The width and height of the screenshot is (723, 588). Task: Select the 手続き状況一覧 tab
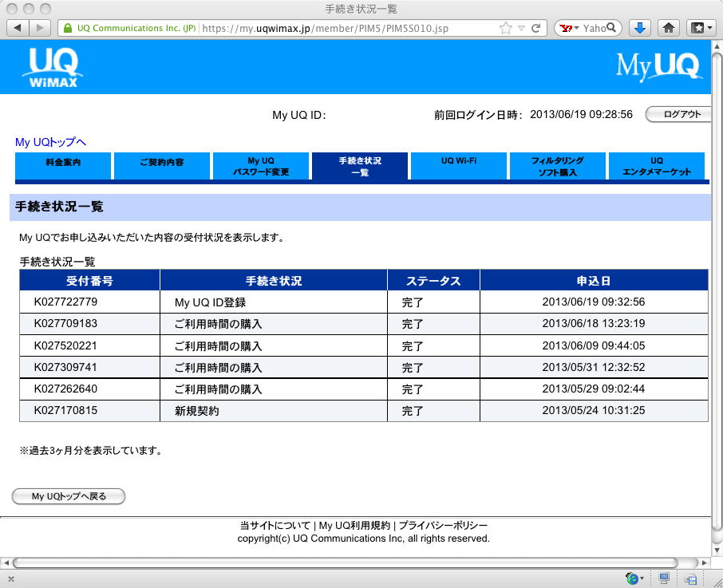[x=360, y=166]
